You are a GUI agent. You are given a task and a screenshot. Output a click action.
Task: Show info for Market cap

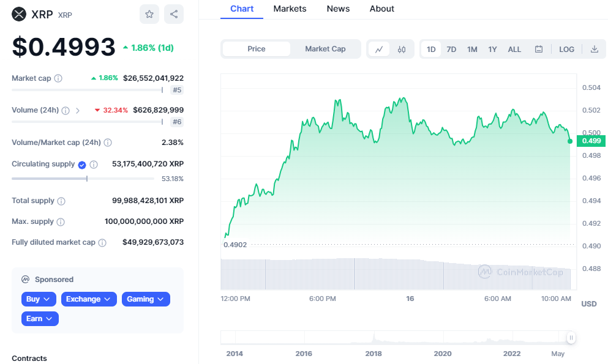click(58, 78)
